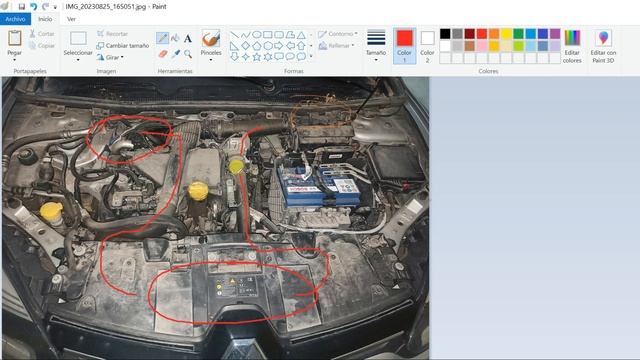This screenshot has height=360, width=640.
Task: Click the Cortar button
Action: (x=42, y=34)
